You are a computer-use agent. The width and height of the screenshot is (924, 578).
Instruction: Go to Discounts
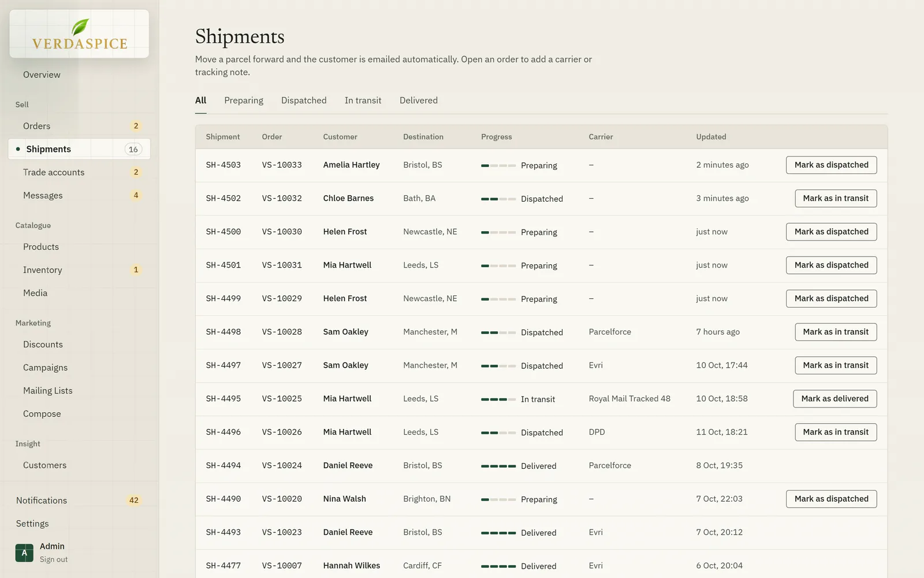43,344
